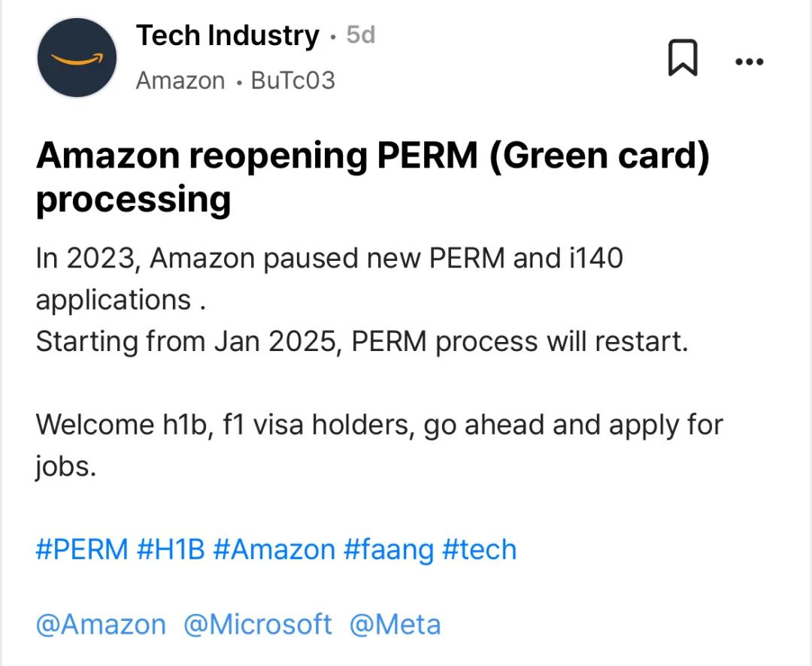Open the #H1B hashtag
812x666 pixels.
point(171,549)
